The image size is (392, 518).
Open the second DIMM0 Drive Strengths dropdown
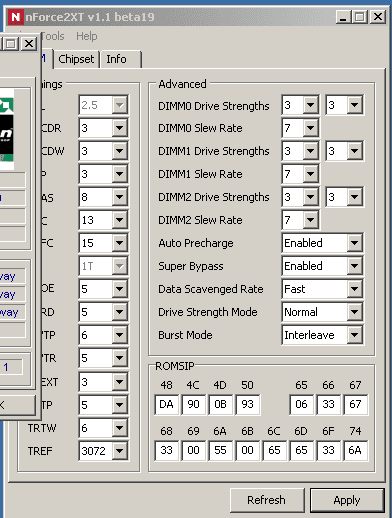click(344, 105)
